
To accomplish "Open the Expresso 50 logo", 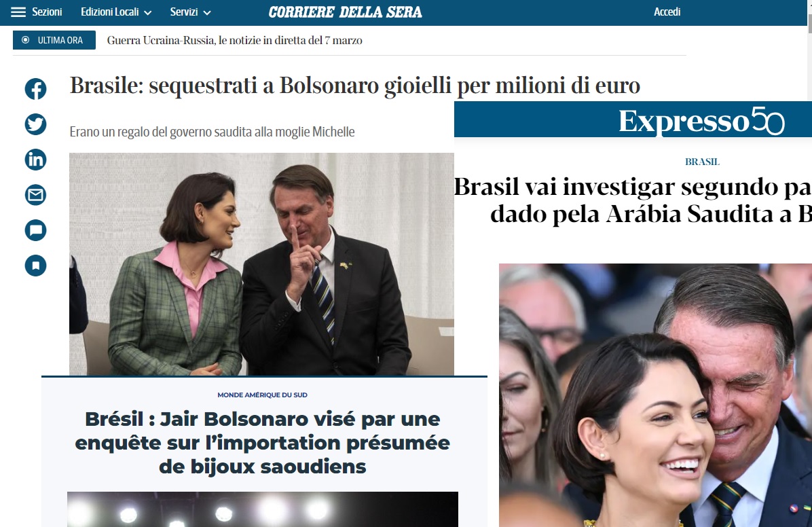I will (x=702, y=122).
